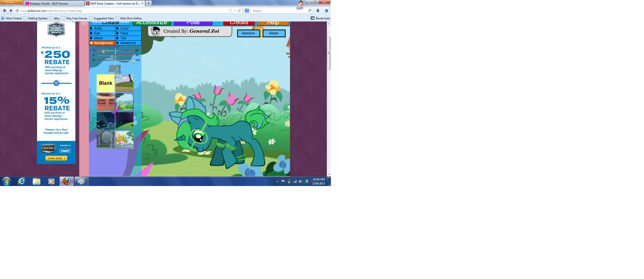This screenshot has height=279, width=644.
Task: Select the hill with tree background thumbnail
Action: (125, 83)
